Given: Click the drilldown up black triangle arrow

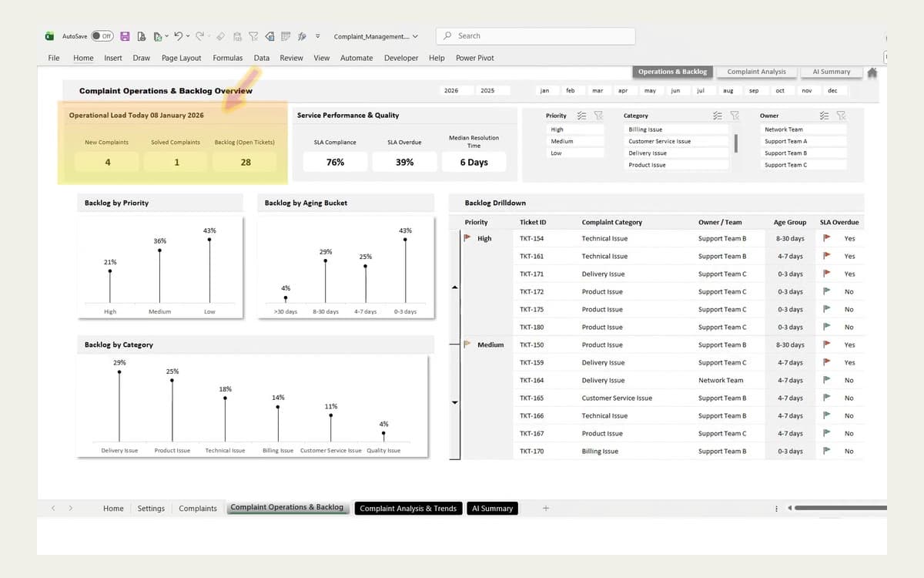Looking at the screenshot, I should pos(454,287).
